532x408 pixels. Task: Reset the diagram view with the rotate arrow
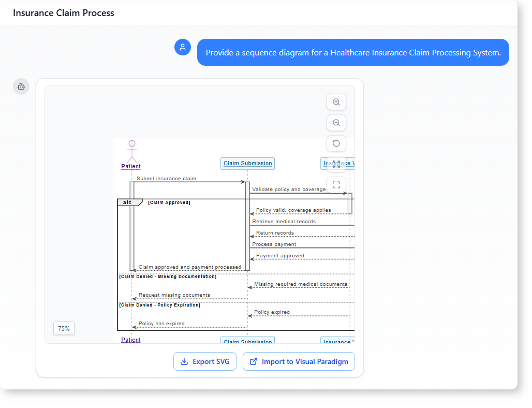coord(336,143)
